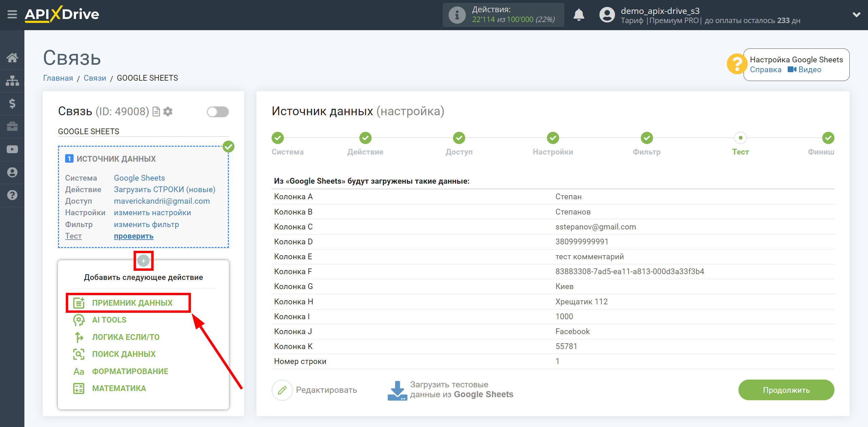
Task: Go to Home in the sidebar
Action: coord(12,58)
